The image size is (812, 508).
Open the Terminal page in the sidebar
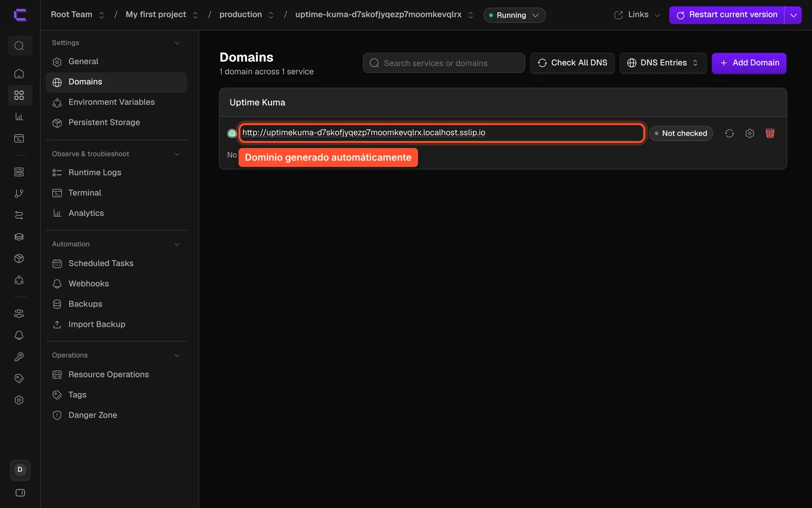point(116,193)
